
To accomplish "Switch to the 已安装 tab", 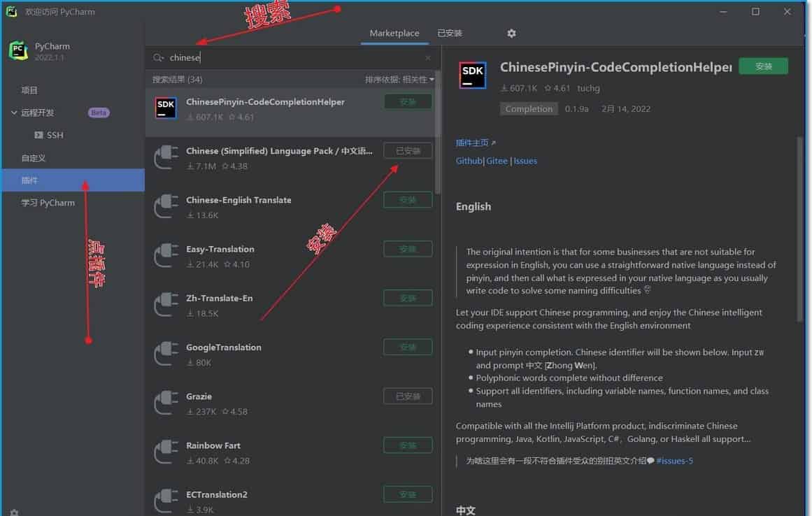I will [x=450, y=33].
